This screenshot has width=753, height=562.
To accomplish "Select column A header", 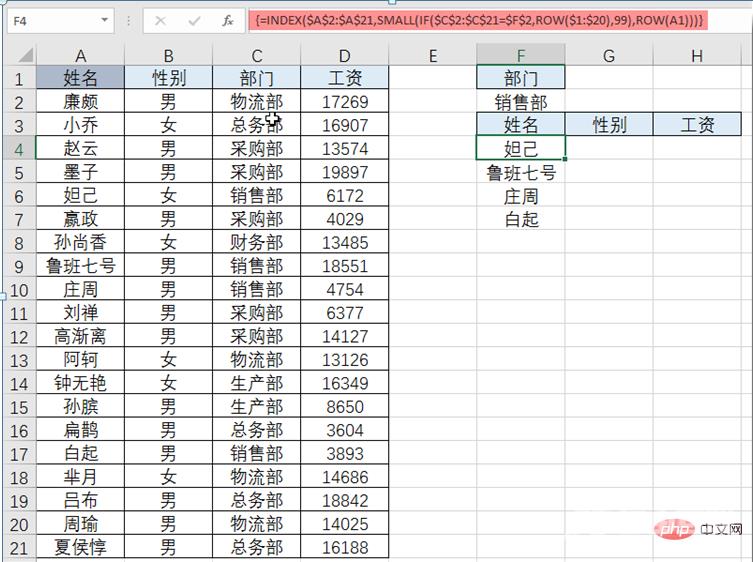I will click(x=80, y=56).
